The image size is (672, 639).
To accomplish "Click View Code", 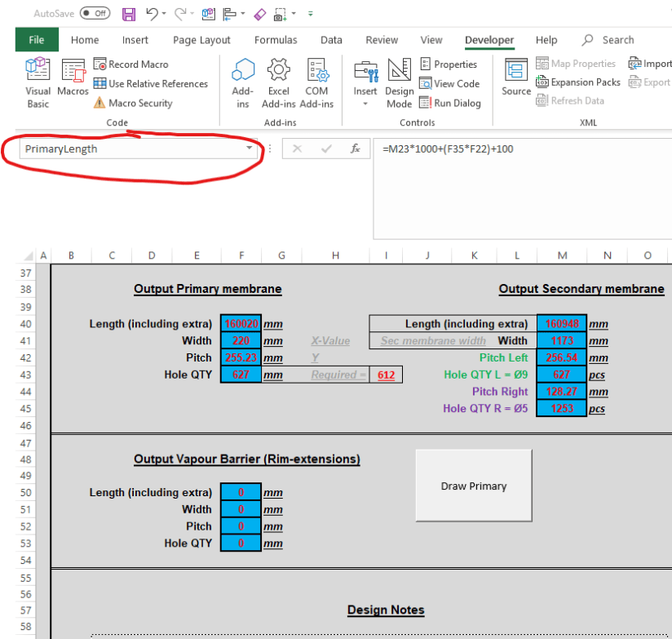I will click(449, 83).
